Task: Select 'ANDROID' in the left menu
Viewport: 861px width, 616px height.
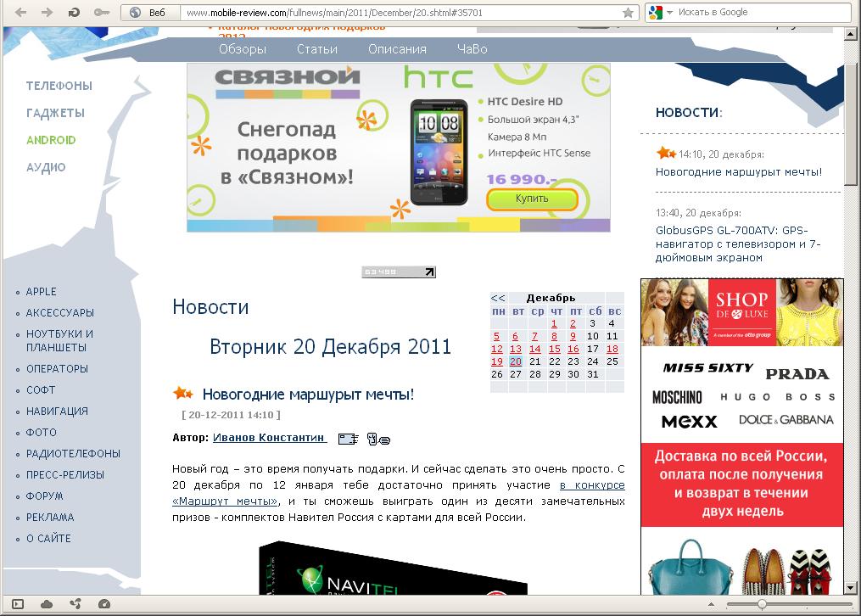Action: tap(51, 140)
